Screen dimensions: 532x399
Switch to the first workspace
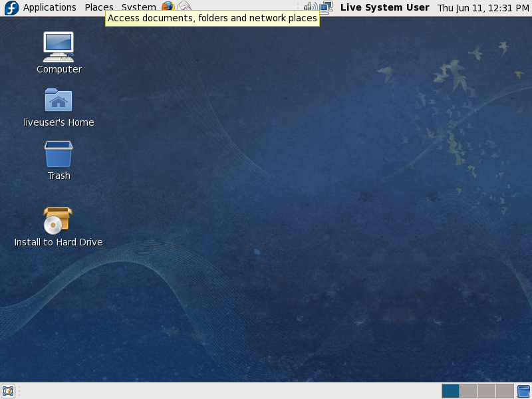[450, 391]
